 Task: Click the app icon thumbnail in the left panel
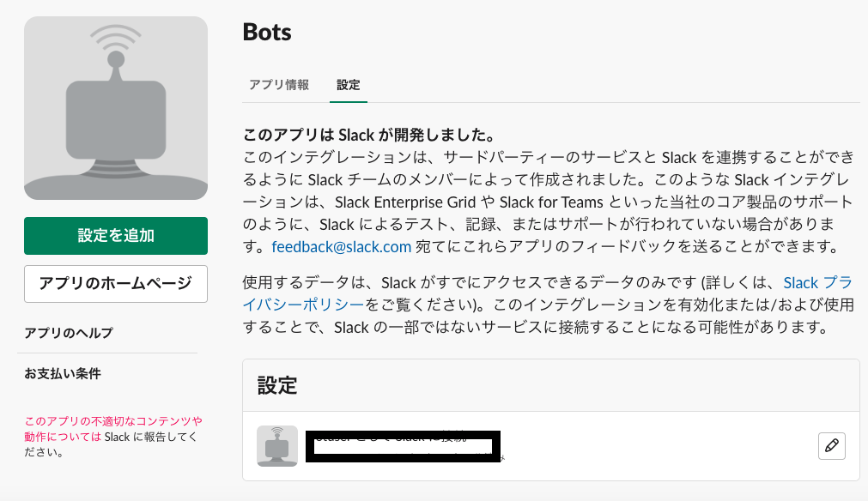click(116, 108)
